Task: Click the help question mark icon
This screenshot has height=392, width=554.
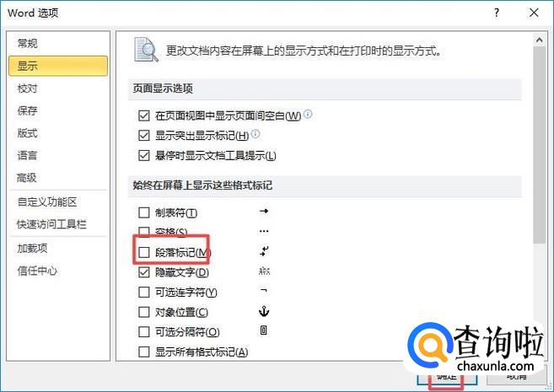Action: pos(497,13)
